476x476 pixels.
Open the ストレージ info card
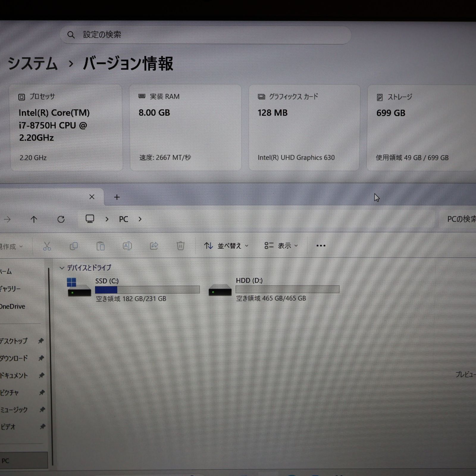tap(422, 128)
